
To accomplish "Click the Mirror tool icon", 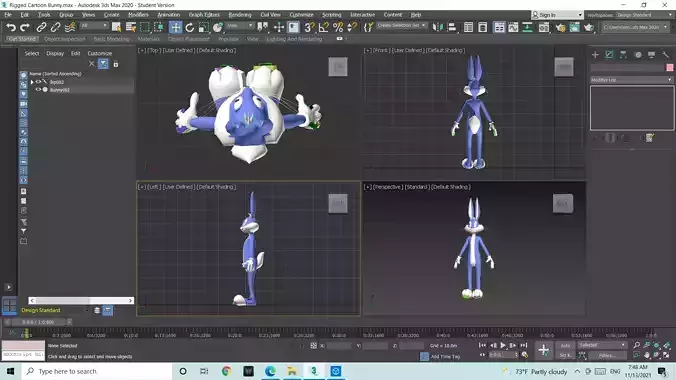I will [x=438, y=28].
